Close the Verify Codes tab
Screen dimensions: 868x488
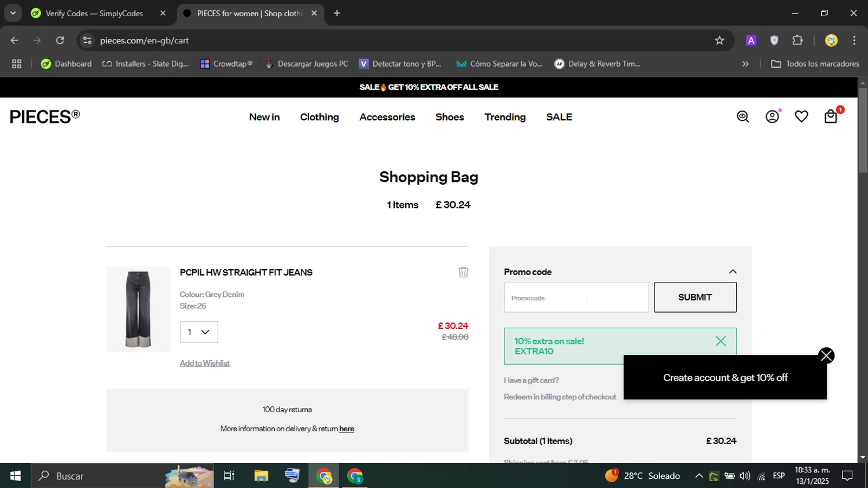coord(163,13)
